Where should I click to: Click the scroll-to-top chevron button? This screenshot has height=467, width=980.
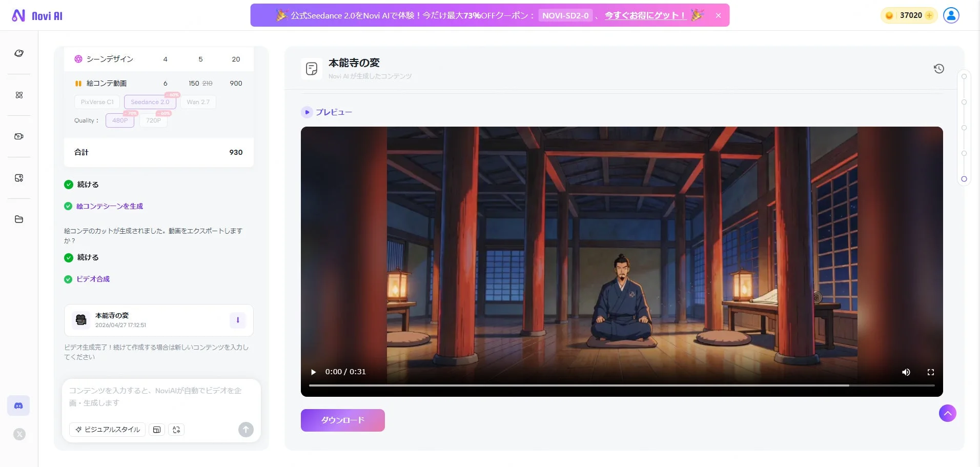947,413
